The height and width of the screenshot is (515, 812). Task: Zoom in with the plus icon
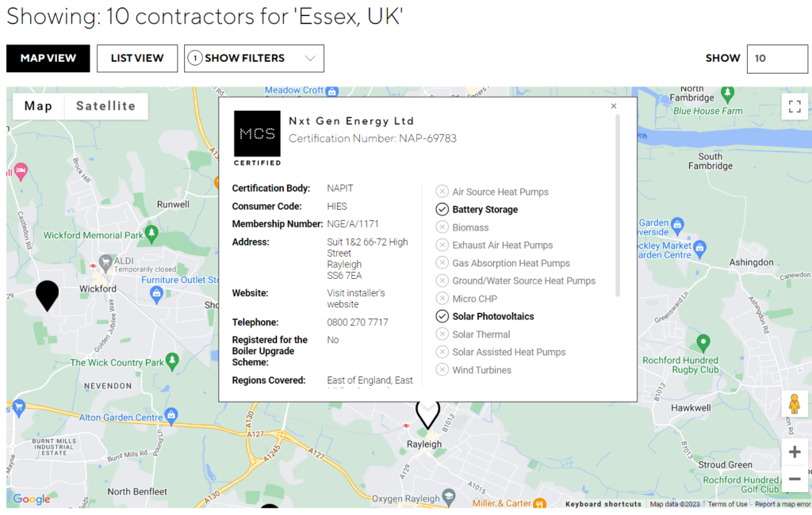pos(795,452)
